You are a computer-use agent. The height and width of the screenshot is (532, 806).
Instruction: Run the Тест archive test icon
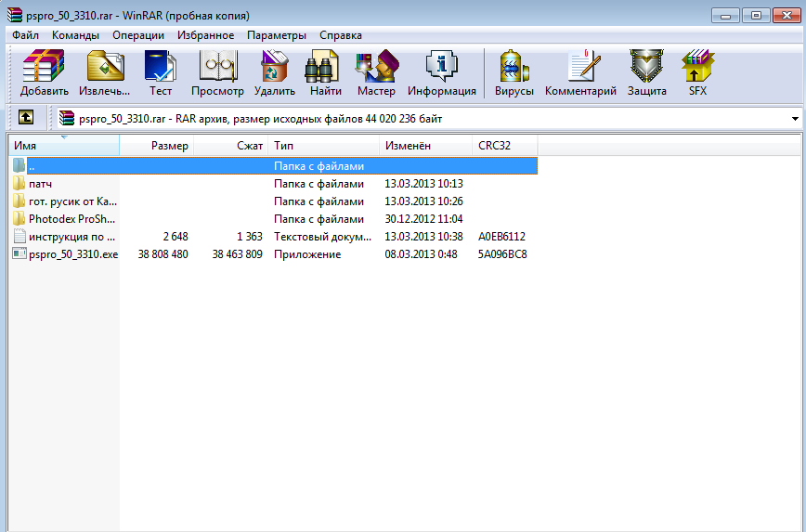pyautogui.click(x=161, y=66)
